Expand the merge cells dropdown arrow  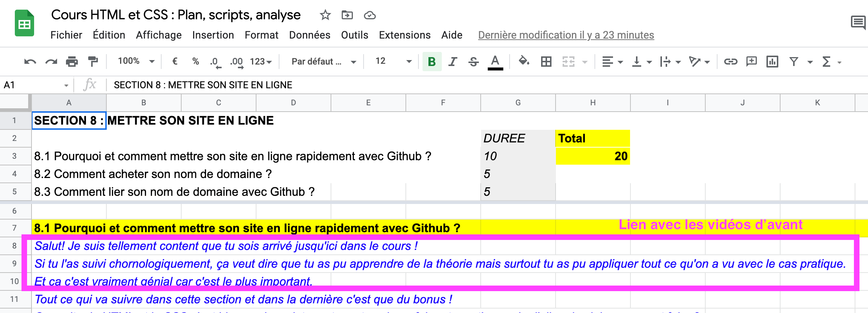[584, 62]
